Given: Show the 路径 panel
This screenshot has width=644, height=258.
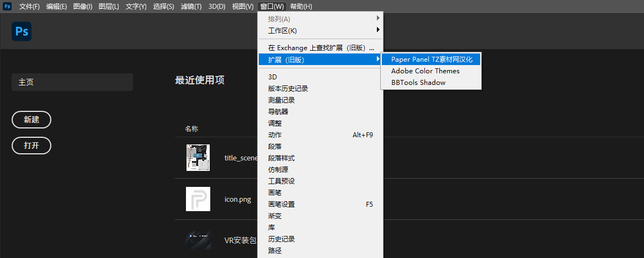Looking at the screenshot, I should point(321,251).
